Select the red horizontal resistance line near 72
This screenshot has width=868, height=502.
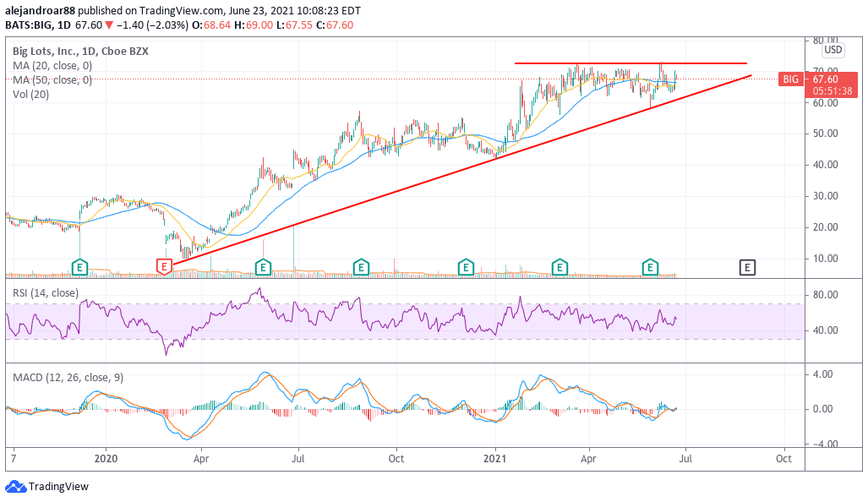point(631,63)
